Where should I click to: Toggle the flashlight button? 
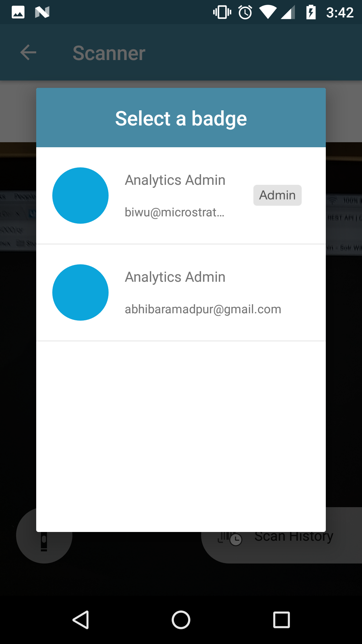click(x=44, y=539)
